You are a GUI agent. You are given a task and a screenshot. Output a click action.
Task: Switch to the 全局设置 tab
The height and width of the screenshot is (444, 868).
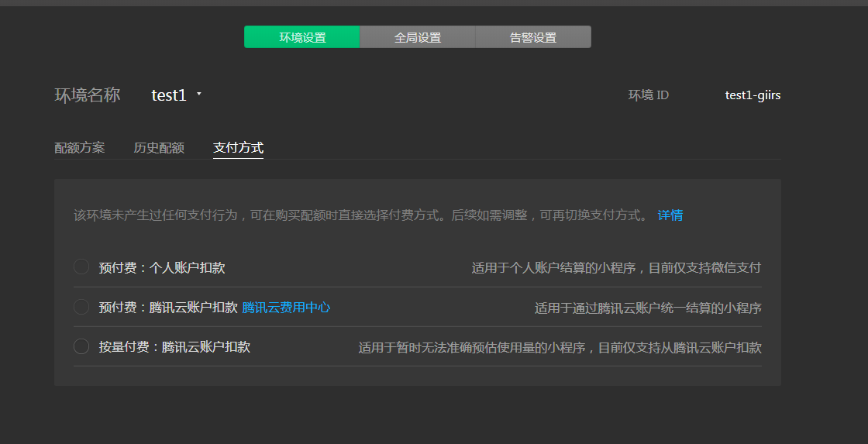(x=418, y=37)
